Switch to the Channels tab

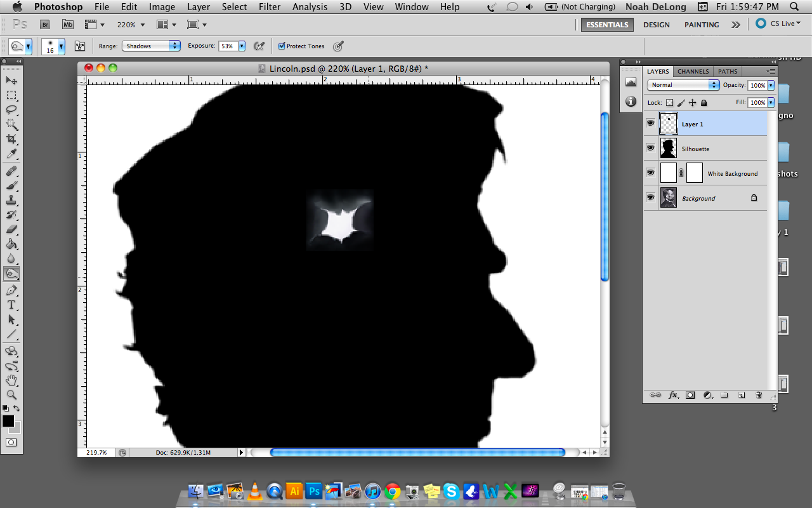693,72
